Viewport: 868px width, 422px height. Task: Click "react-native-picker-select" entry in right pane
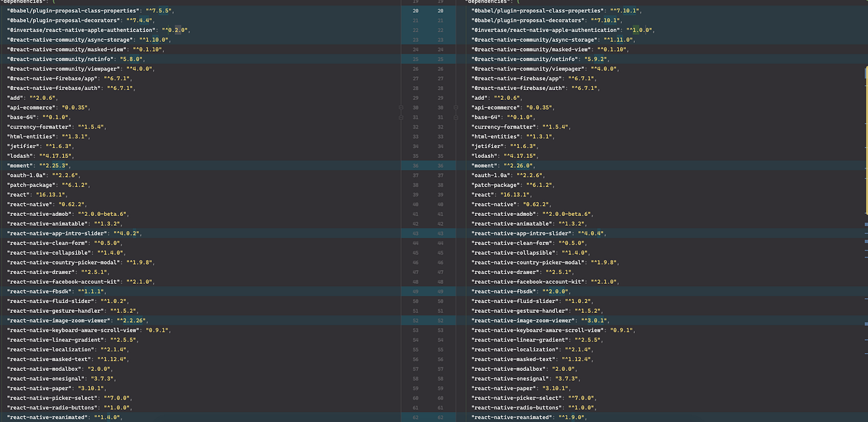pyautogui.click(x=534, y=398)
